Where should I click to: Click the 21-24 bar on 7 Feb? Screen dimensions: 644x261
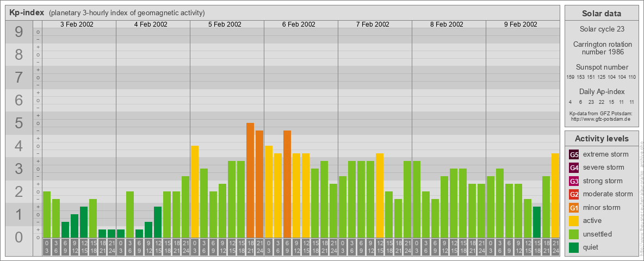(407, 200)
